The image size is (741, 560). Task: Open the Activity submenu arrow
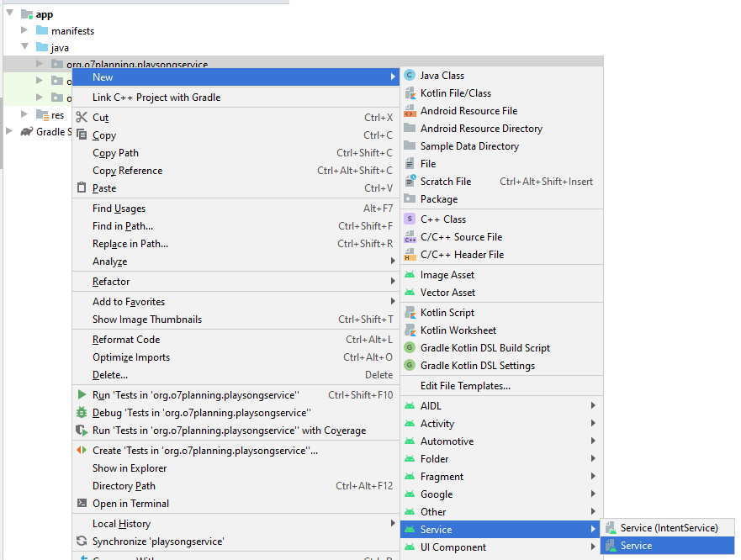[593, 423]
